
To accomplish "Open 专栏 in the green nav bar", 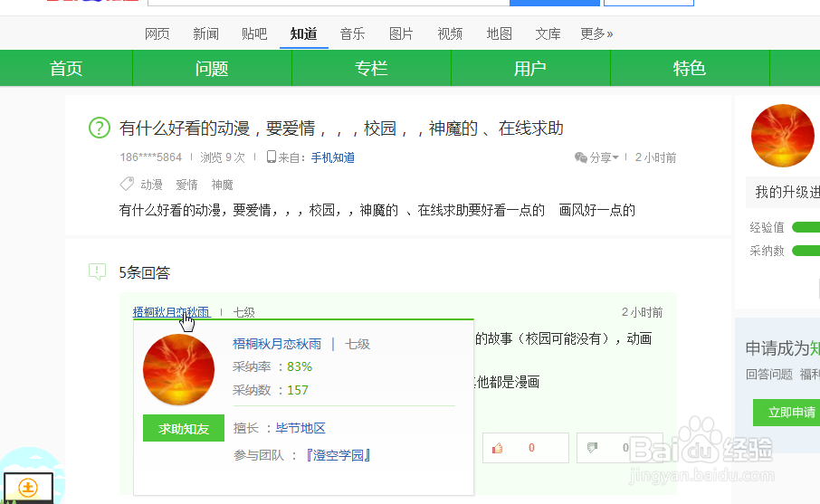I will coord(371,68).
